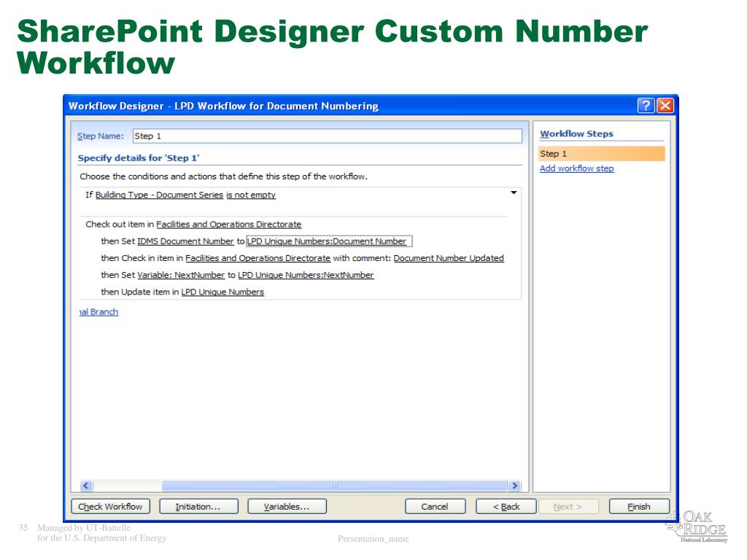
Task: Go to previous page with Back button
Action: (506, 507)
